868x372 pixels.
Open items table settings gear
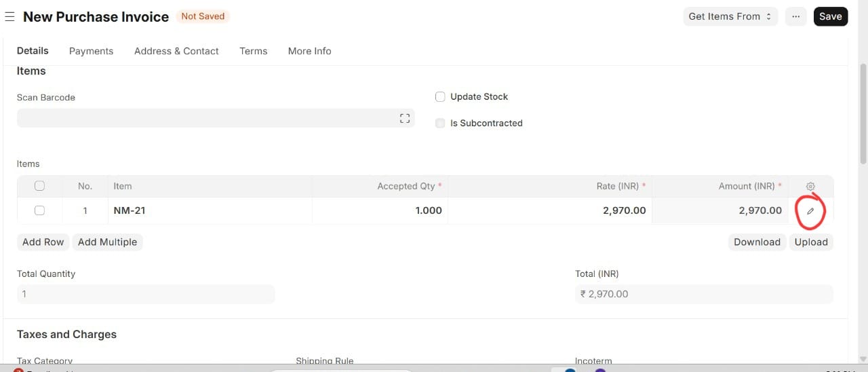coord(810,187)
